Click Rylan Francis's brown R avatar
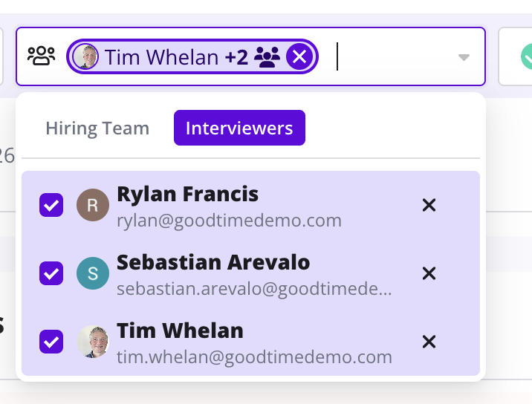Image resolution: width=532 pixels, height=404 pixels. point(93,205)
